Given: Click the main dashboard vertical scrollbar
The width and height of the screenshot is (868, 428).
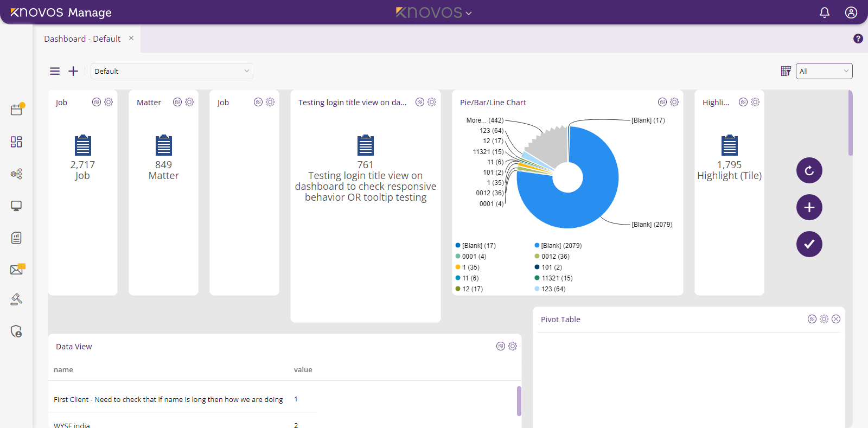Looking at the screenshot, I should [x=850, y=123].
